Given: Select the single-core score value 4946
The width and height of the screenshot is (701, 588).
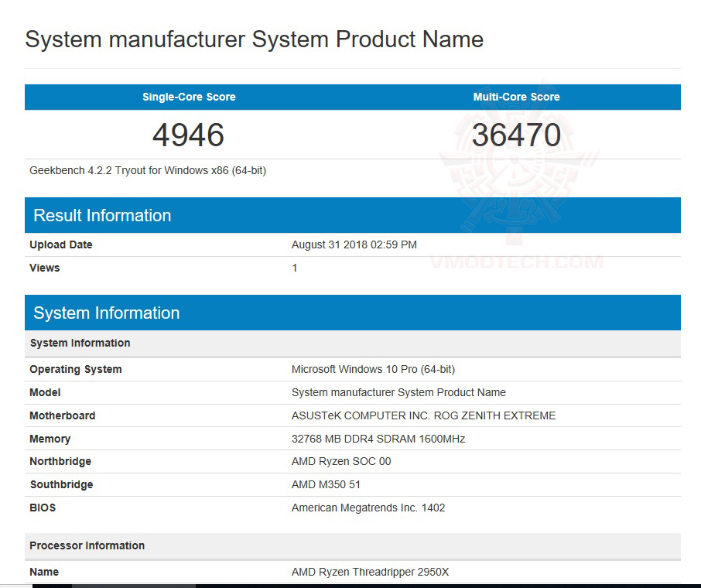Looking at the screenshot, I should 188,135.
